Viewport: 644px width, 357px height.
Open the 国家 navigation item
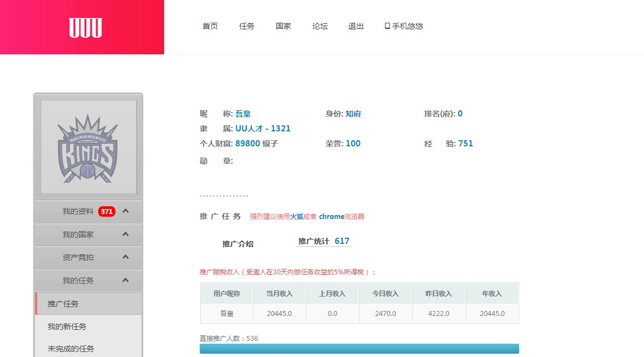(x=283, y=26)
